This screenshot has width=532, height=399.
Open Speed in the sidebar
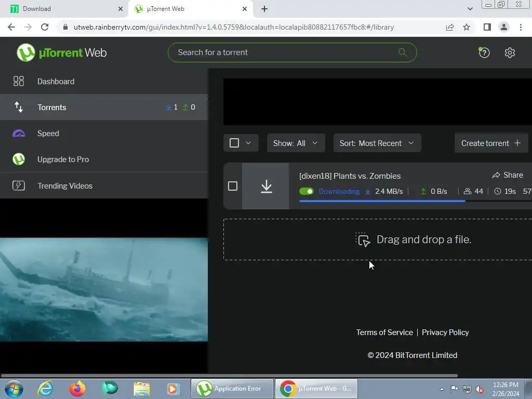coord(104,134)
